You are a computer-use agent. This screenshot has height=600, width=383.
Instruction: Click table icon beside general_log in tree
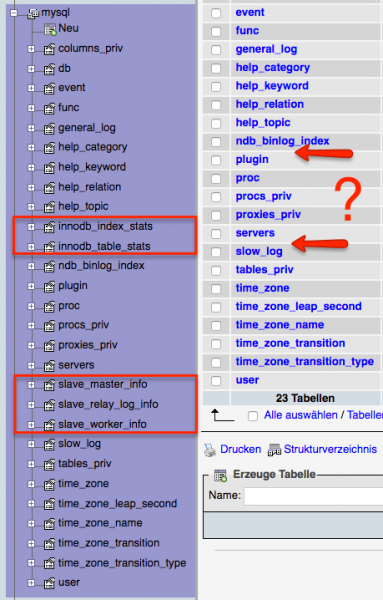point(49,128)
